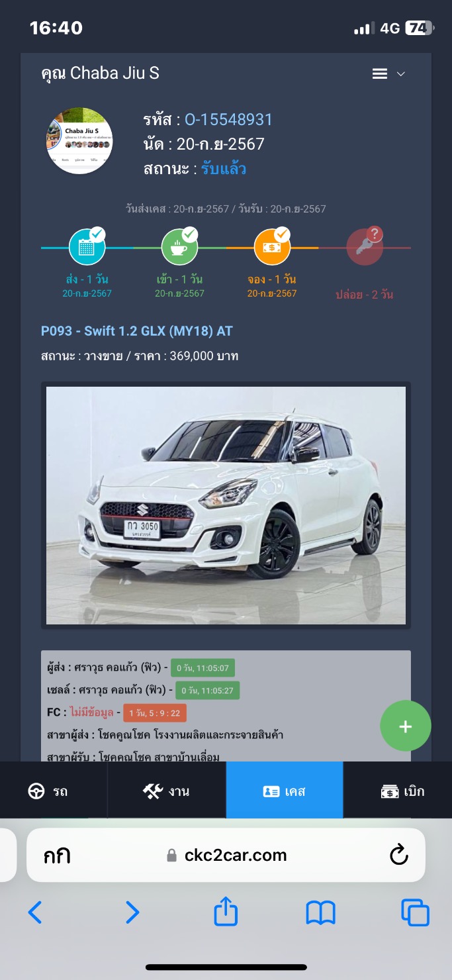Tap the green plus floating button

click(x=406, y=726)
